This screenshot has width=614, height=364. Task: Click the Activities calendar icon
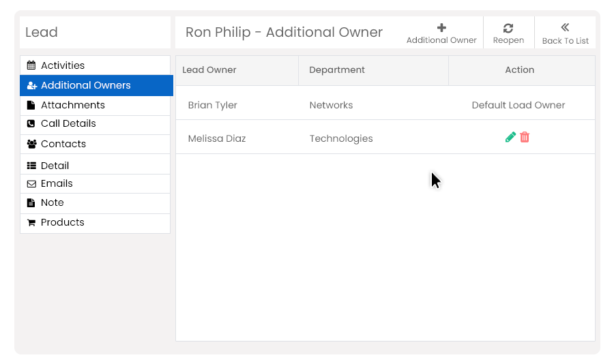click(x=31, y=65)
